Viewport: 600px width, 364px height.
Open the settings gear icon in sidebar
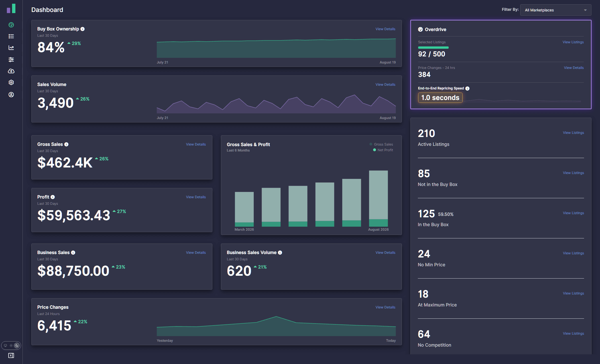pyautogui.click(x=11, y=82)
